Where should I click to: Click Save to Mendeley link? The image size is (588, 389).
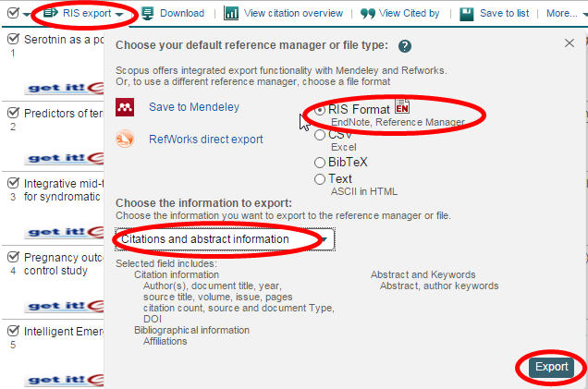point(194,107)
